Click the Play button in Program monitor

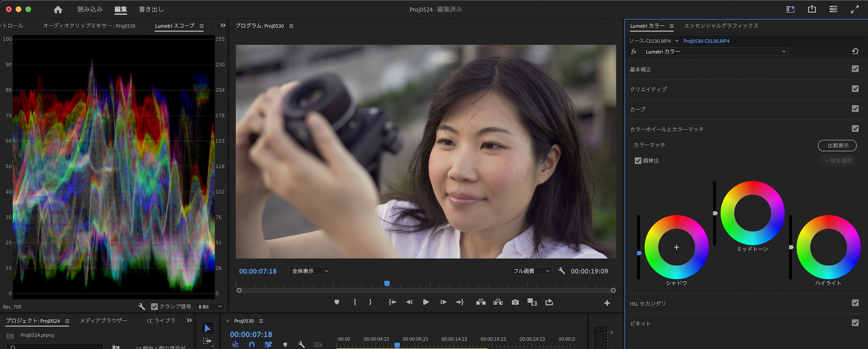[x=426, y=302]
